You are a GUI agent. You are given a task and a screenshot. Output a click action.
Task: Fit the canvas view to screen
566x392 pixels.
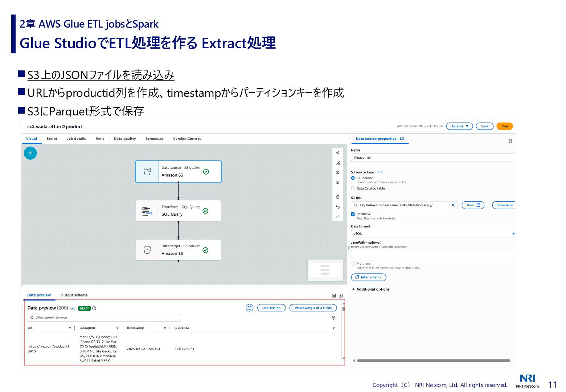coord(337,163)
